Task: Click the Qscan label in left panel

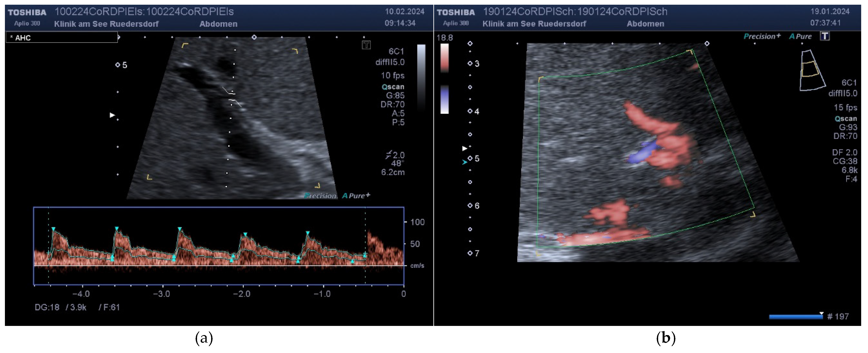Action: tap(393, 87)
